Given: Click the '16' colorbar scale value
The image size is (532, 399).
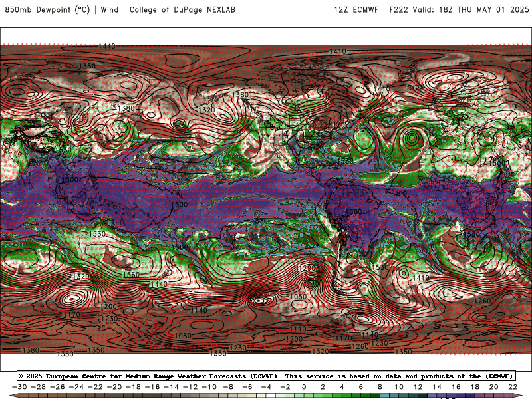Looking at the screenshot, I should (456, 387).
